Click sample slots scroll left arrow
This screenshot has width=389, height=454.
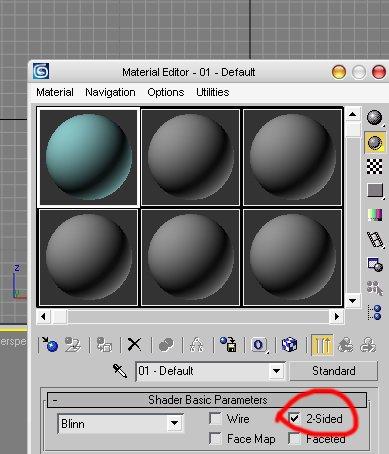point(44,316)
